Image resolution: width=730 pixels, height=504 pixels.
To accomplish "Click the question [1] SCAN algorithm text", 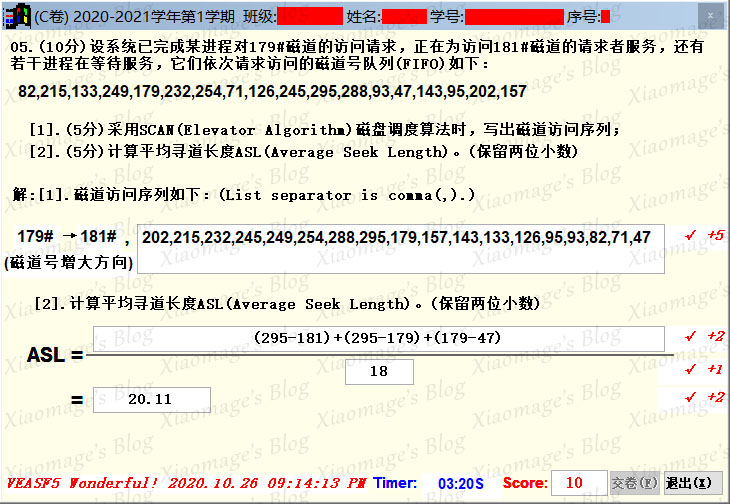I will pyautogui.click(x=324, y=129).
